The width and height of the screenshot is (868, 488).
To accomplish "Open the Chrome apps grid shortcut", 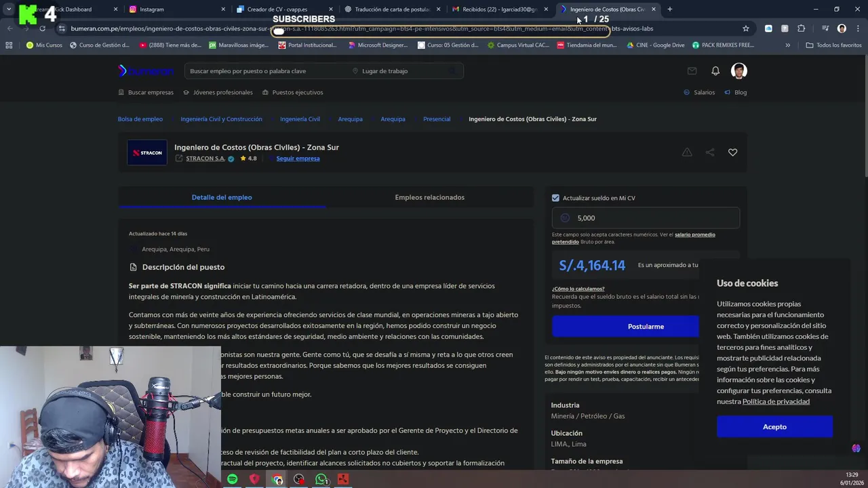I will pyautogui.click(x=9, y=45).
